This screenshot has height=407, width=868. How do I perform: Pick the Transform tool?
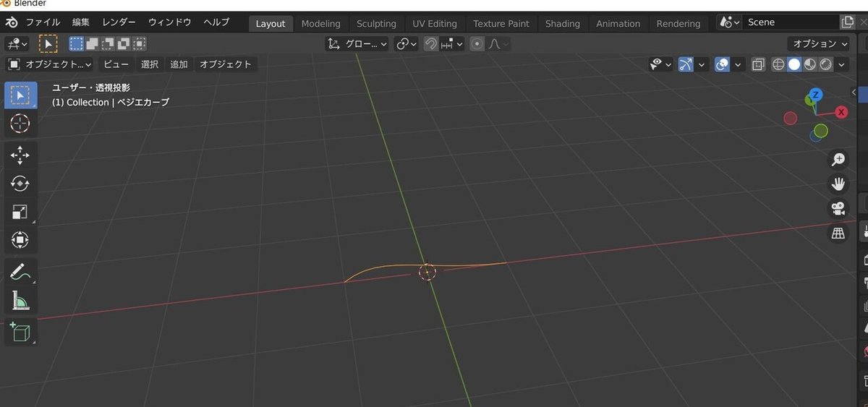(x=20, y=240)
